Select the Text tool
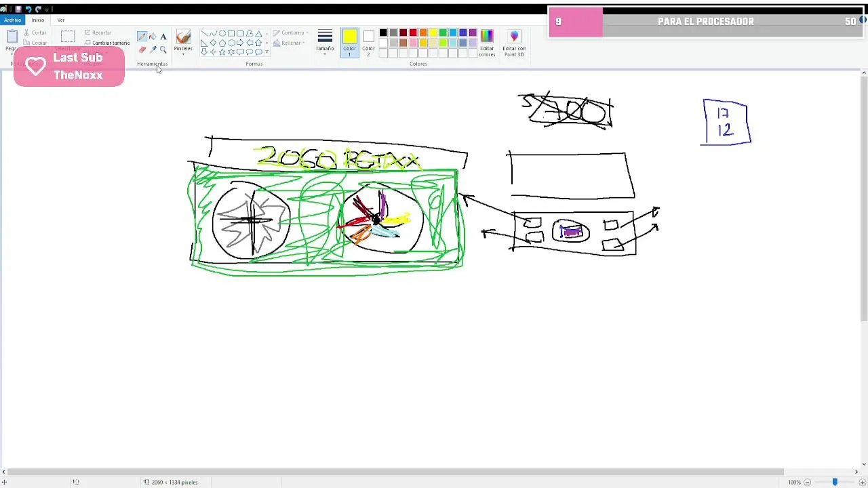 point(163,37)
